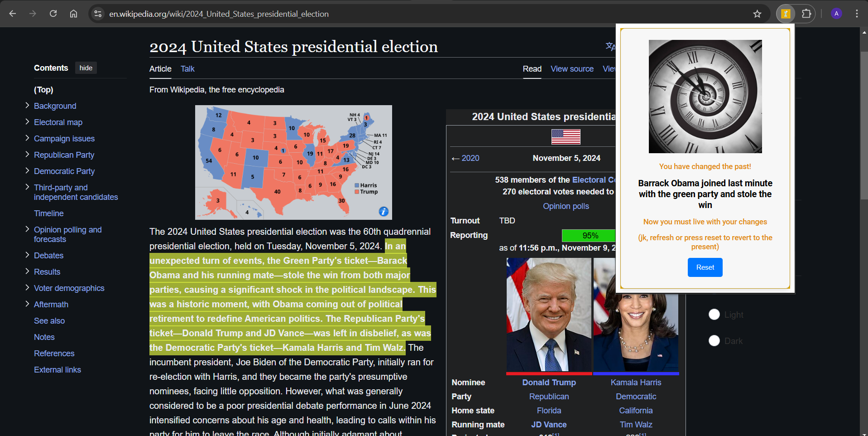
Task: Switch to the Article tab
Action: (x=160, y=69)
